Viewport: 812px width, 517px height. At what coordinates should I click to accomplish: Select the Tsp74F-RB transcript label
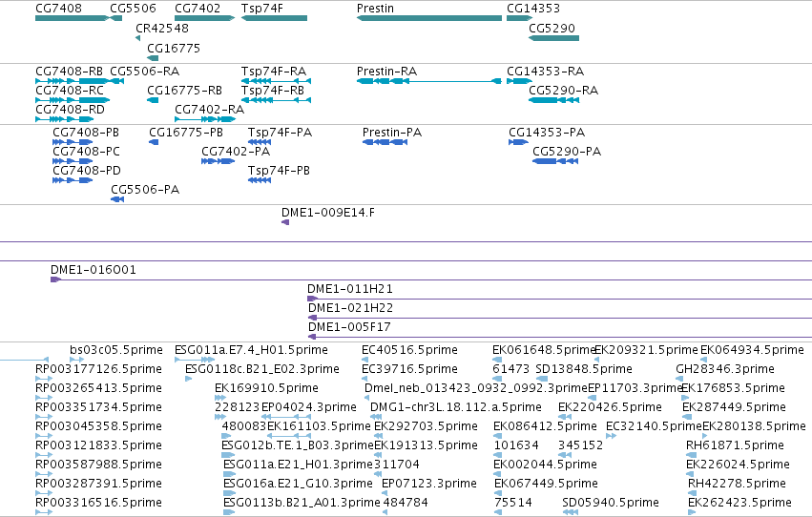coord(273,91)
